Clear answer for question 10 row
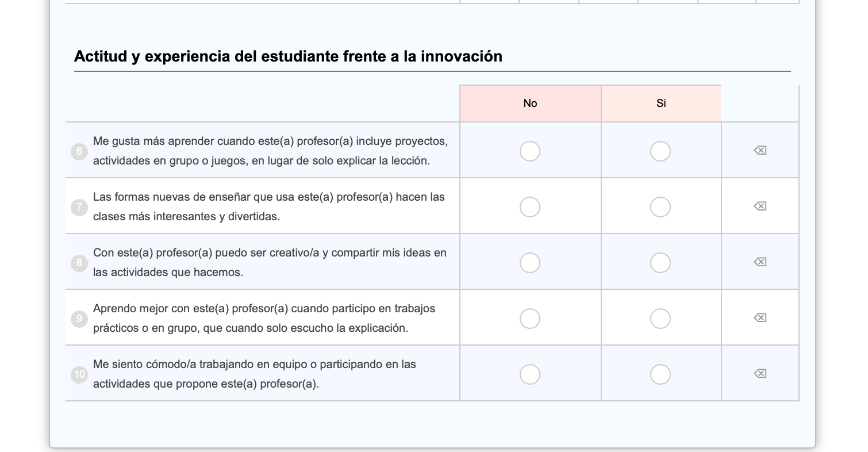The image size is (868, 452). click(x=760, y=374)
